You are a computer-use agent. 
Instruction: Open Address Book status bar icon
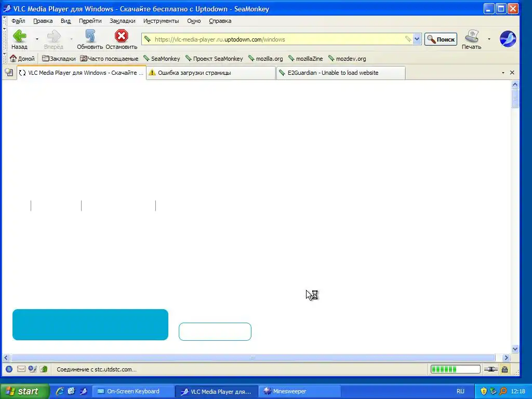pyautogui.click(x=44, y=369)
